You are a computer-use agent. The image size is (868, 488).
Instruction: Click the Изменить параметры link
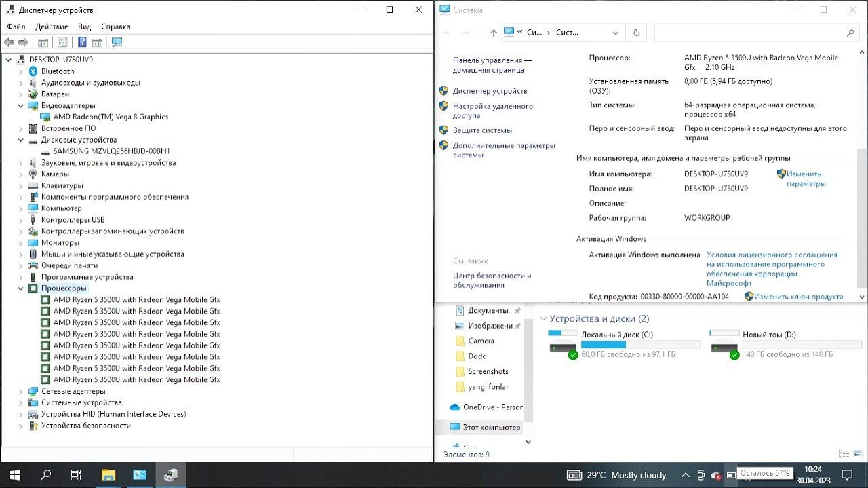(806, 179)
